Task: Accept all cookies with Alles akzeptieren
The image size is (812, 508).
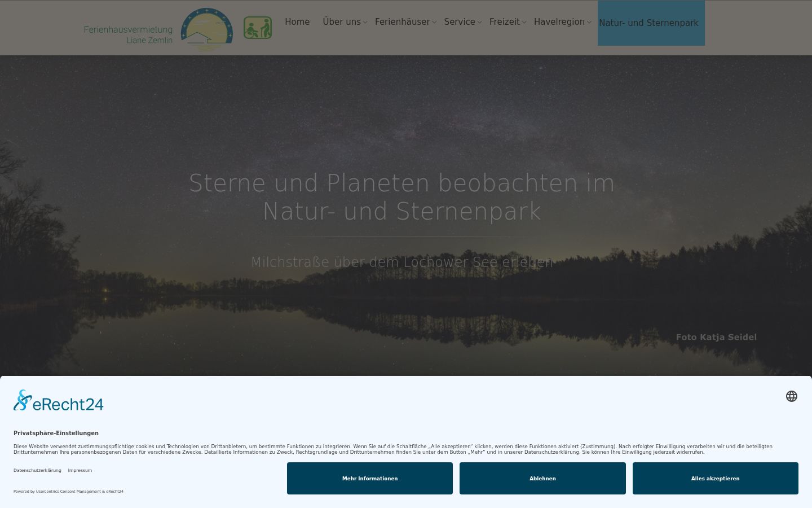Action: [x=716, y=479]
